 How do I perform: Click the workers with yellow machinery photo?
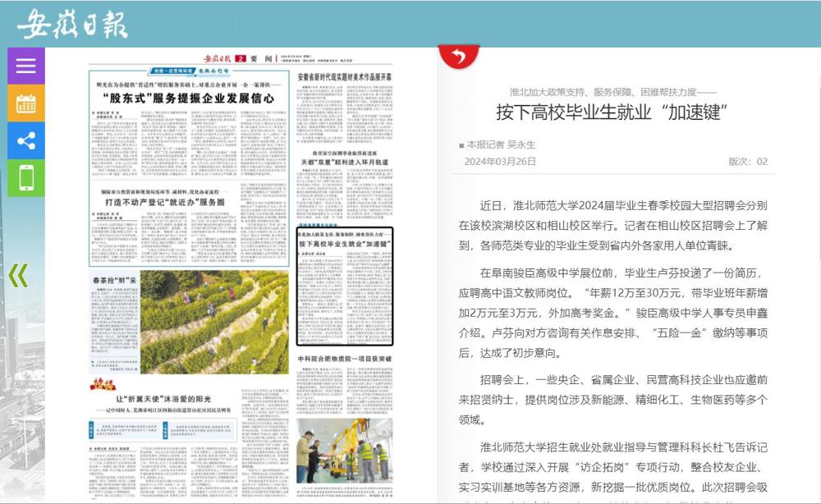click(x=344, y=450)
